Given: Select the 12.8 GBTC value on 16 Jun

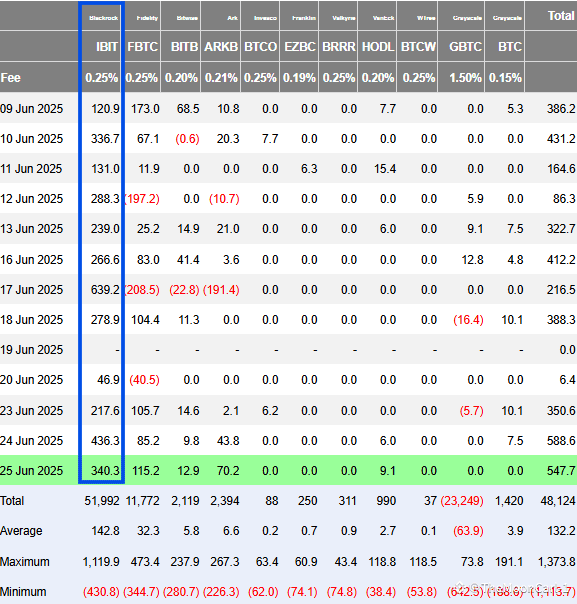Looking at the screenshot, I should tap(472, 260).
